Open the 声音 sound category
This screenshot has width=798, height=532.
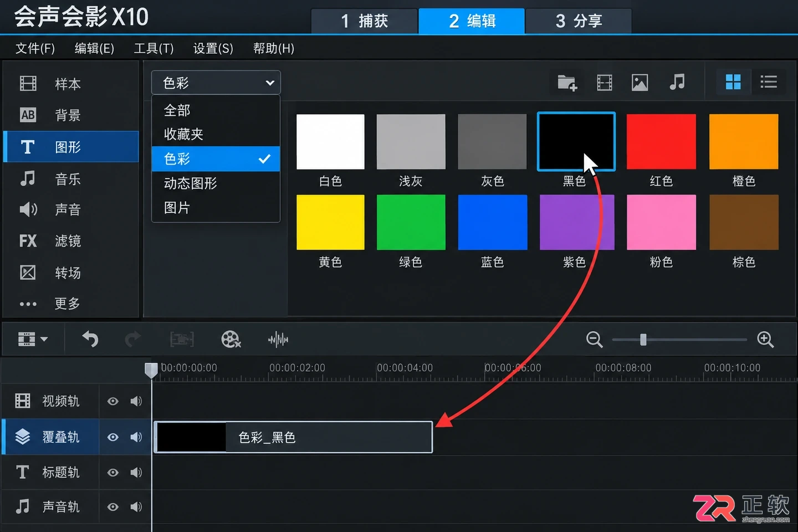pos(71,209)
